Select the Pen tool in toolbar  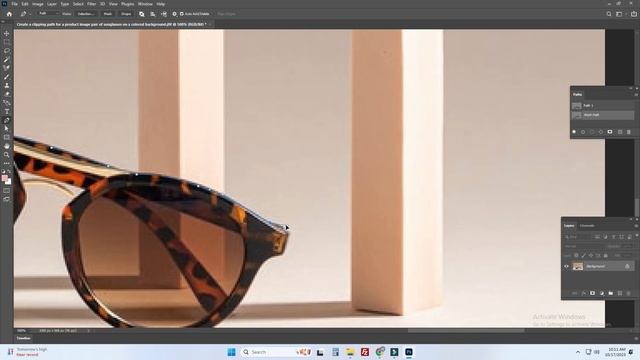7,120
